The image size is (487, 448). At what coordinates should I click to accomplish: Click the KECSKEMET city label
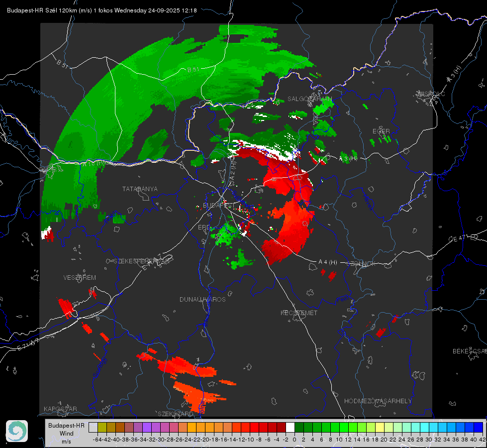click(299, 313)
